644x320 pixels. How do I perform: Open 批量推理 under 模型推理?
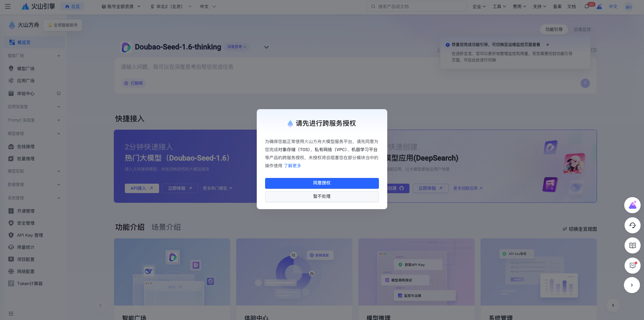[26, 158]
